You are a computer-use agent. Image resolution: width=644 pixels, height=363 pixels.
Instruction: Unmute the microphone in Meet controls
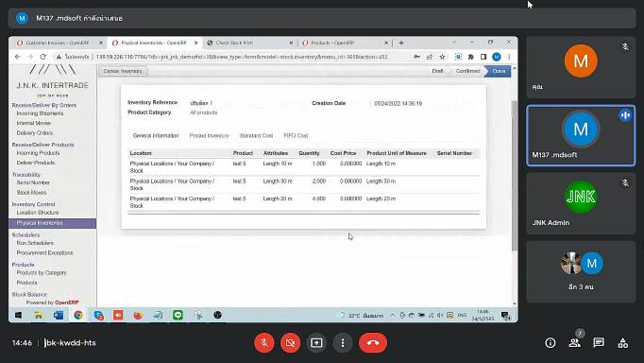click(x=264, y=342)
